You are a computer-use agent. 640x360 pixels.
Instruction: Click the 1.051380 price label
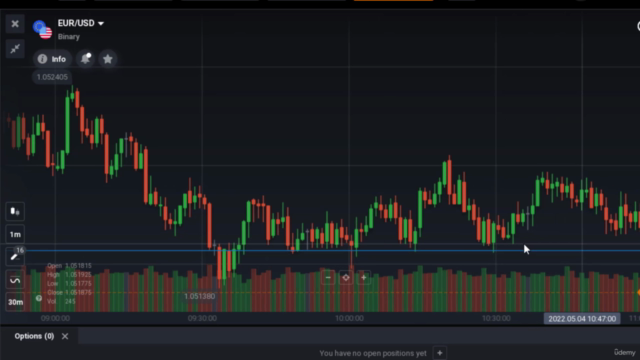199,296
